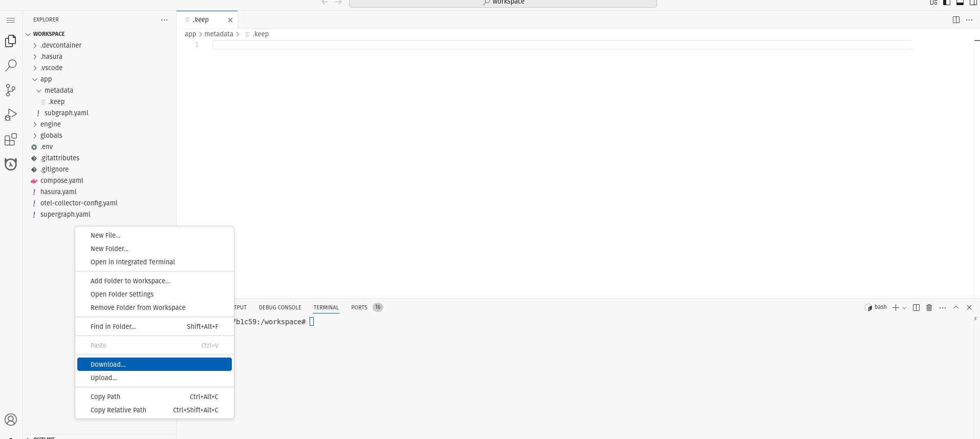Click the workspace search command box
Screen dimensions: 980x439
[x=503, y=3]
